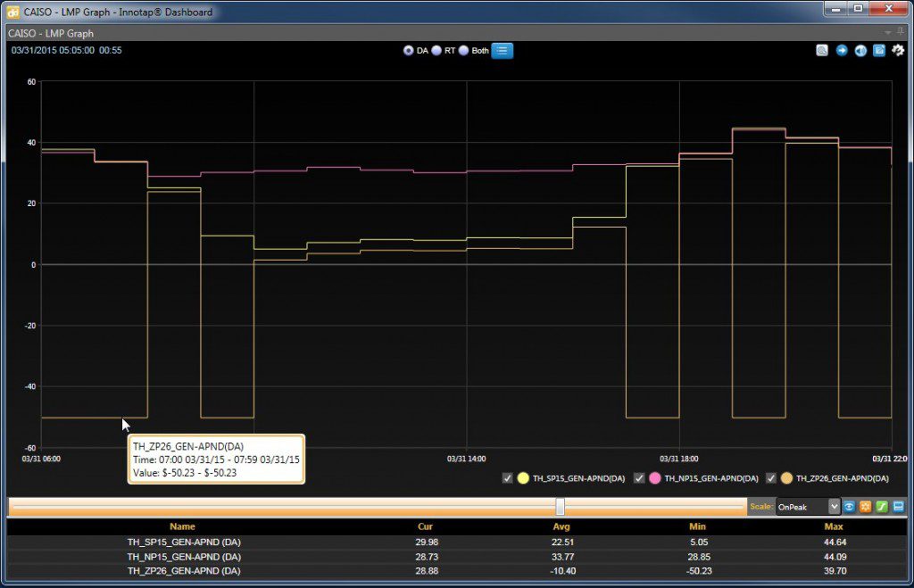Click pink TH_NP15 legend color circle
This screenshot has height=588, width=914.
655,478
